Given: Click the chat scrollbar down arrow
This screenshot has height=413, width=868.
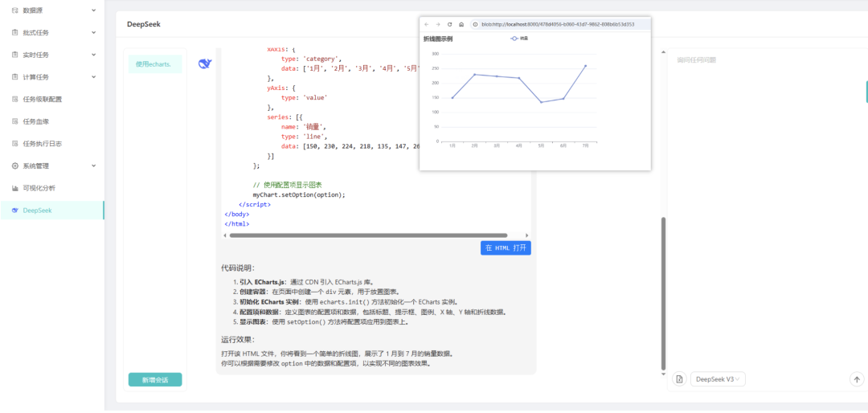Looking at the screenshot, I should click(664, 374).
